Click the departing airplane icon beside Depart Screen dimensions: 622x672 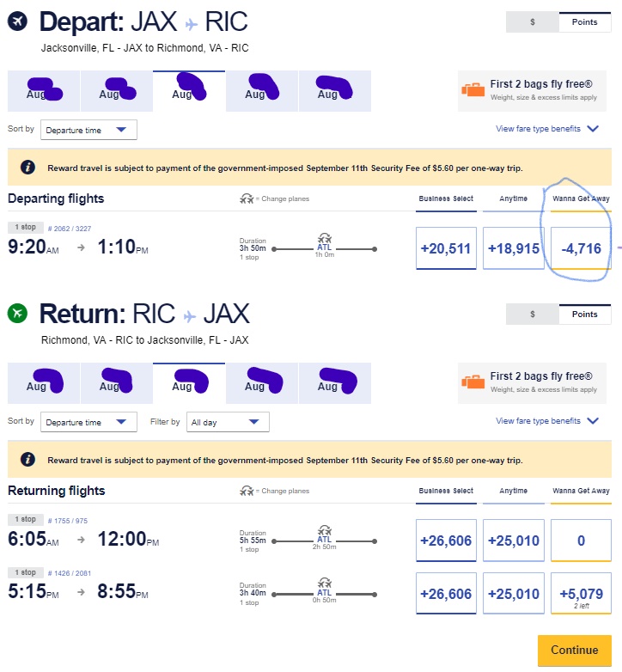pos(18,21)
